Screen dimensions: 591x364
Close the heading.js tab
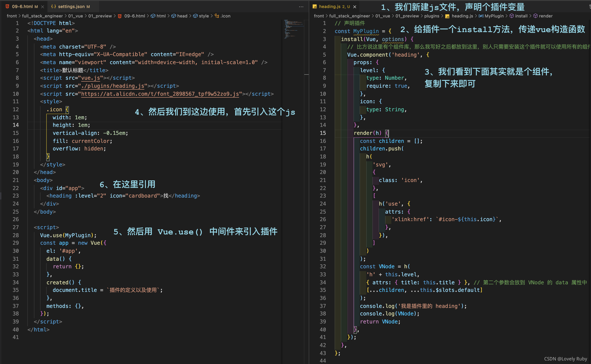[x=355, y=7]
